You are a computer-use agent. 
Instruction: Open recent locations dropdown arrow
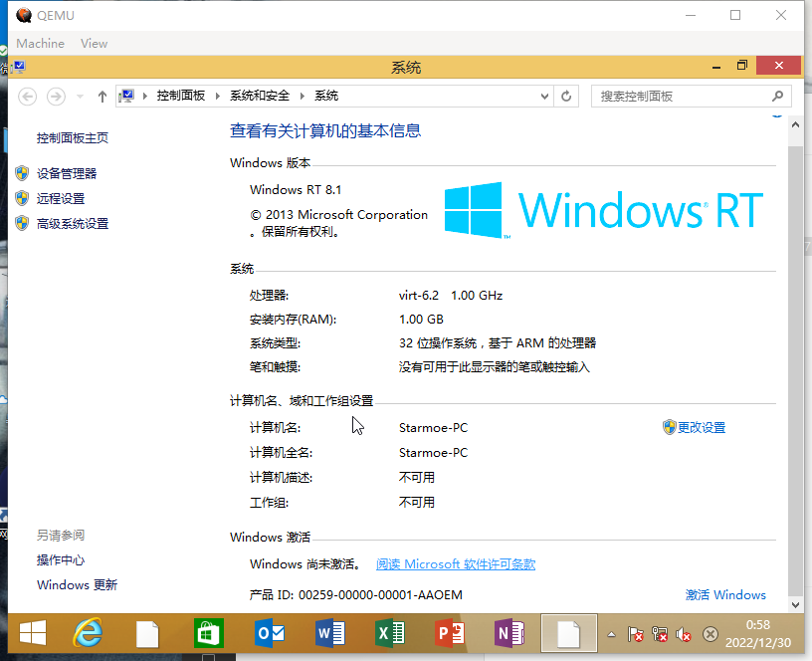coord(80,97)
